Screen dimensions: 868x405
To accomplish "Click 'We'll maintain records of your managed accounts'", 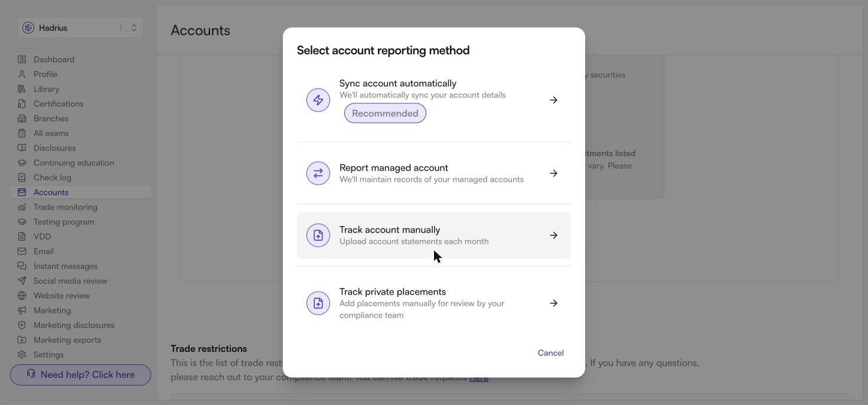I will (x=432, y=179).
